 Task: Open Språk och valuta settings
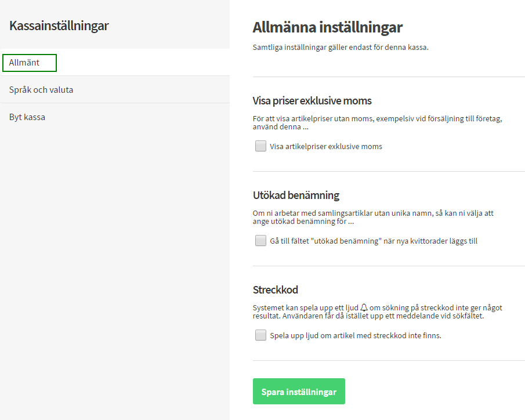tap(41, 90)
